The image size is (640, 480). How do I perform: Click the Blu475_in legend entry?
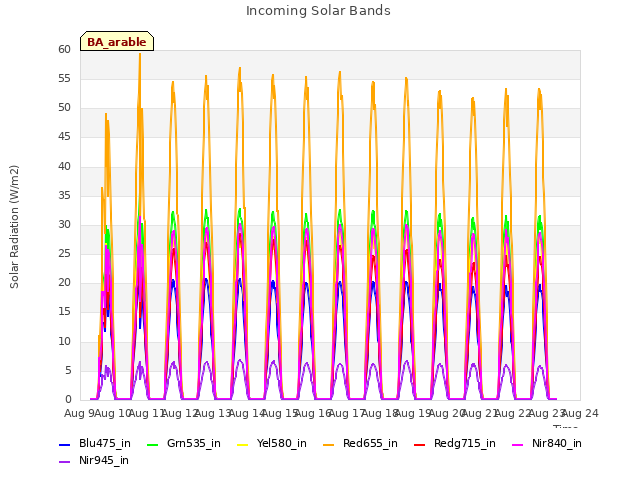pyautogui.click(x=95, y=444)
